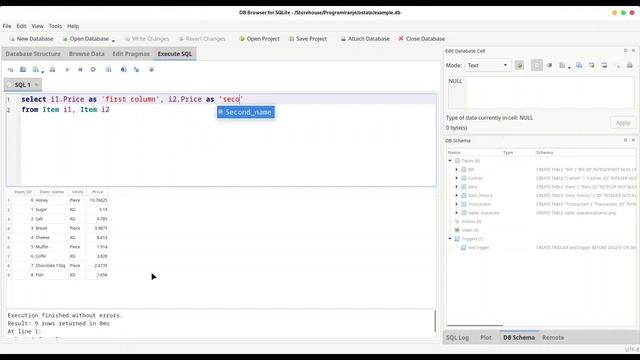Select the Views item in schema tree
This screenshot has height=360, width=640.
click(470, 230)
